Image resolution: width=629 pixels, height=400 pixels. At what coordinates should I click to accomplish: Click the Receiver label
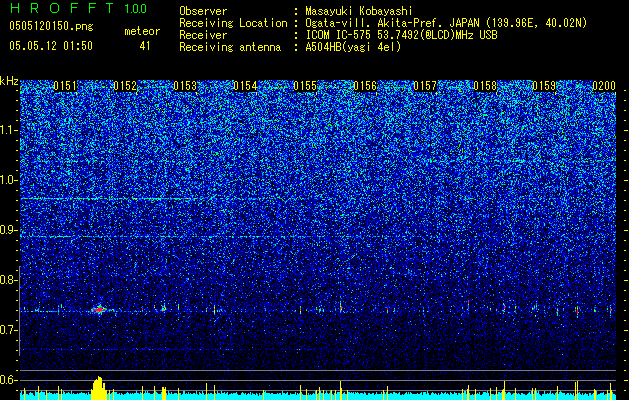pos(203,35)
